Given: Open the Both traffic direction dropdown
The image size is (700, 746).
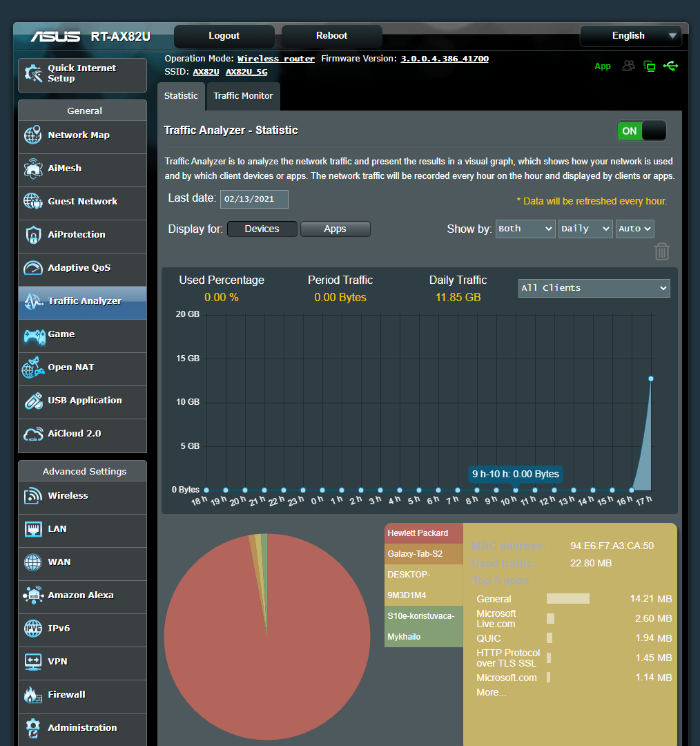Looking at the screenshot, I should (x=525, y=229).
